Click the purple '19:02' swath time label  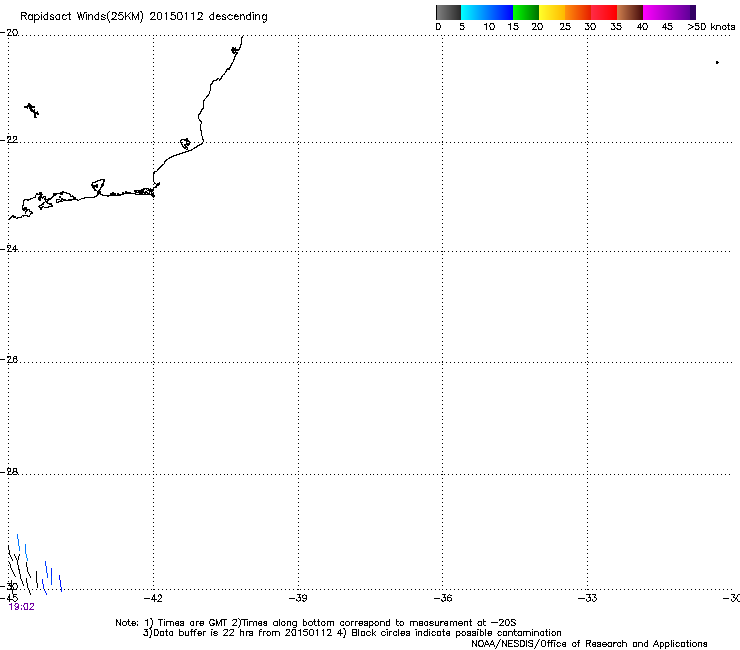point(22,607)
